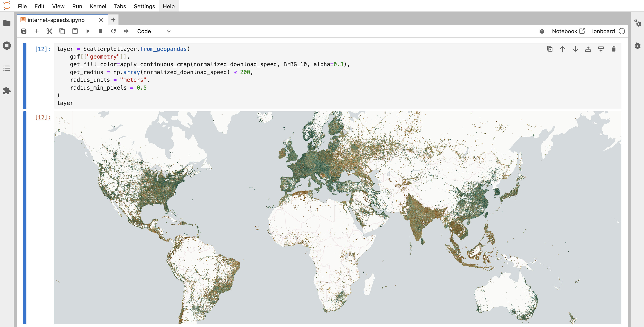The width and height of the screenshot is (644, 327).
Task: Cut the selected cell with the scissors icon
Action: pos(49,31)
